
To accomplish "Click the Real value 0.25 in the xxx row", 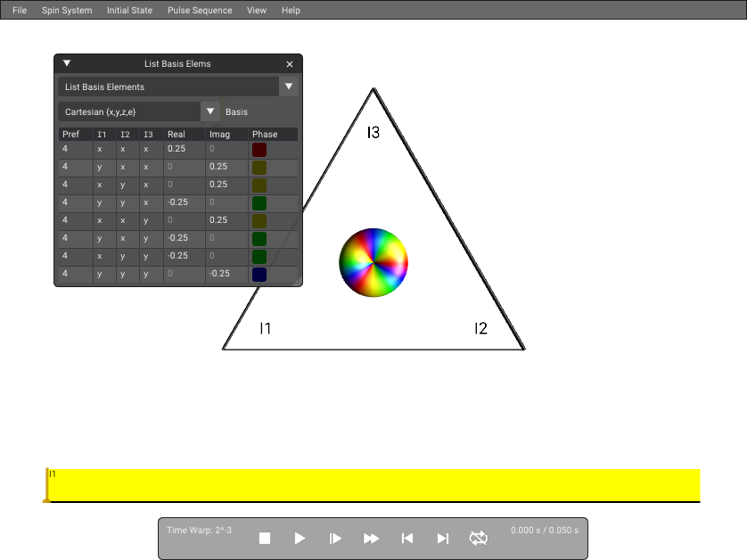I will [176, 149].
